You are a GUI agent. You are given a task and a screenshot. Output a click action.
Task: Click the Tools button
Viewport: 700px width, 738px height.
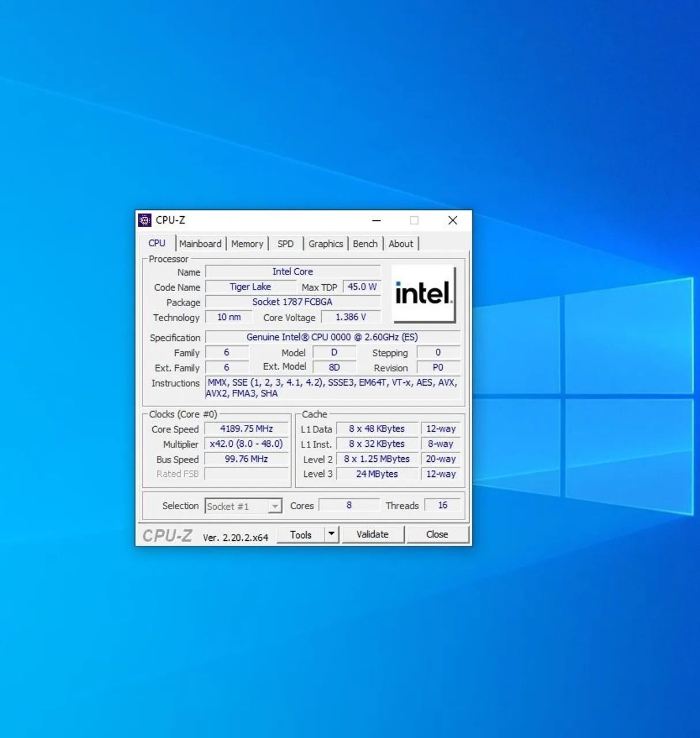click(x=300, y=535)
